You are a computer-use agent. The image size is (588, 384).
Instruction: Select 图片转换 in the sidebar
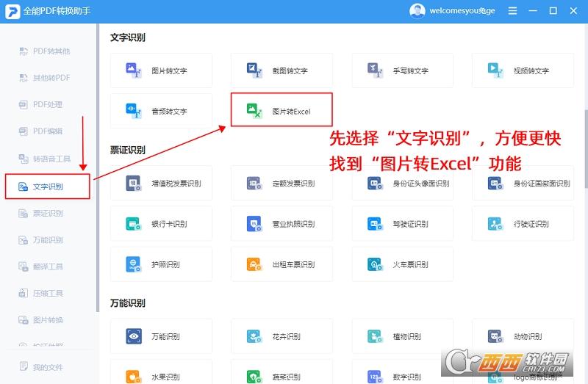click(x=40, y=319)
